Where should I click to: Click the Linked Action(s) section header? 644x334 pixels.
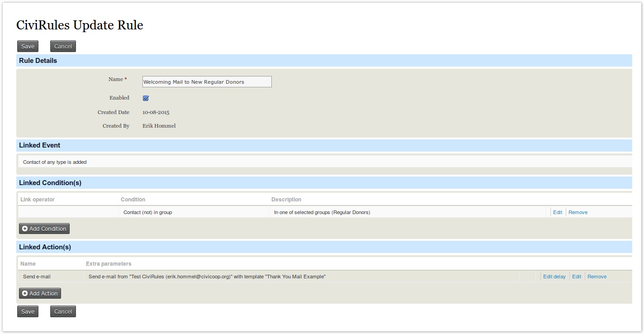324,247
